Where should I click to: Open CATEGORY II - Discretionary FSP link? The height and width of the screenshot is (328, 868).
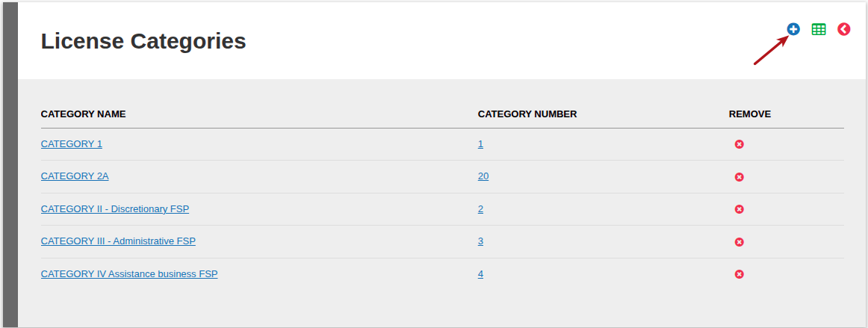(115, 209)
